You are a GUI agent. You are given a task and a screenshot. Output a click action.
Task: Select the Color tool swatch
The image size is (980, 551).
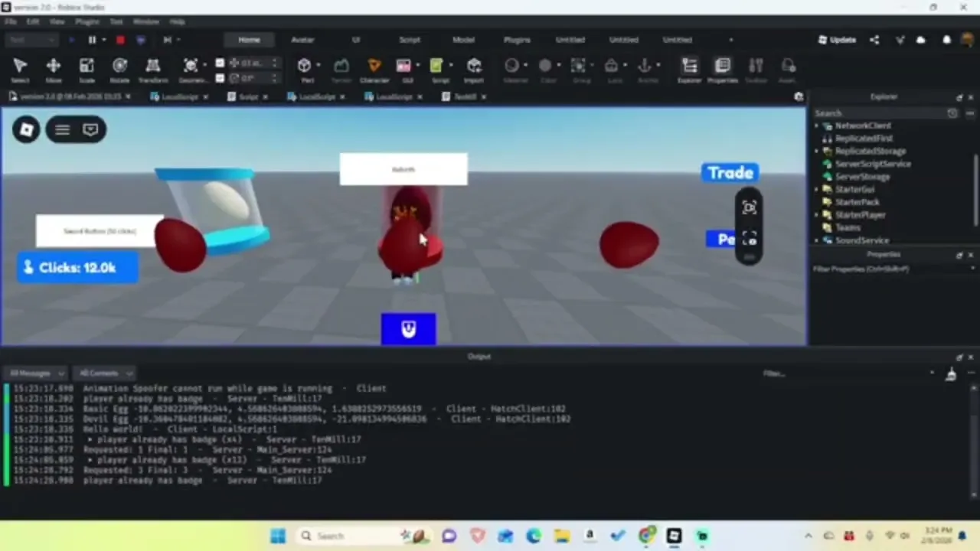point(545,66)
